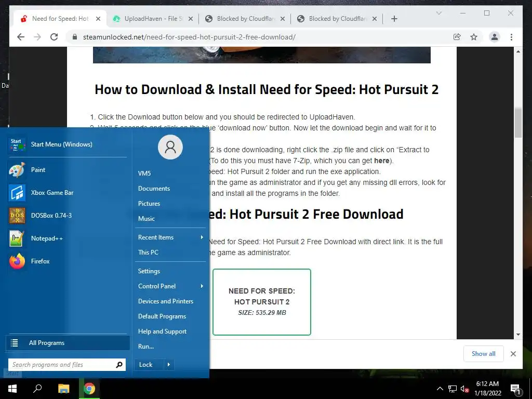This screenshot has width=532, height=399.
Task: Click the page vertical scrollbar thumb
Action: [x=518, y=122]
